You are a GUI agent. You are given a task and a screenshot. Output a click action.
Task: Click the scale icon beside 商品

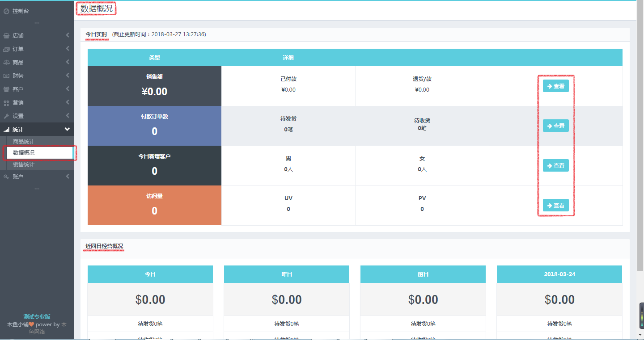tap(6, 63)
